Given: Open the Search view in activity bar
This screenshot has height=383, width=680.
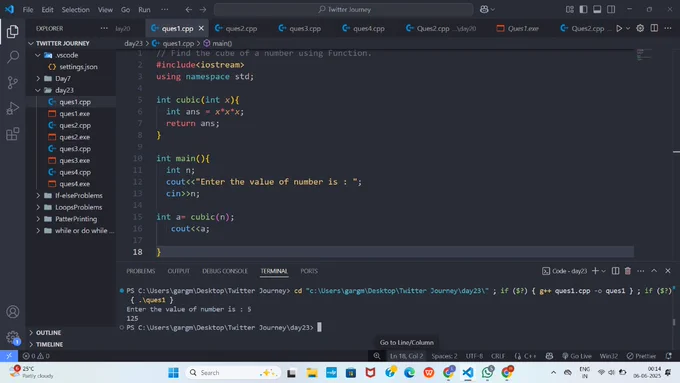Looking at the screenshot, I should (13, 57).
